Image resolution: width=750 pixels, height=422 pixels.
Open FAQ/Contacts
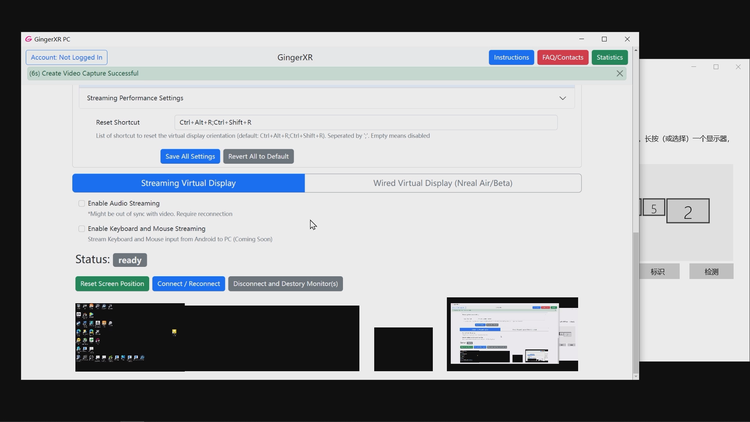point(562,57)
